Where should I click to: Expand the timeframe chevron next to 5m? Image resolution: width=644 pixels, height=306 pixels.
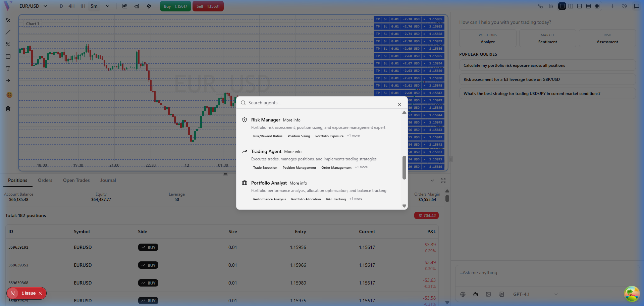pos(108,6)
